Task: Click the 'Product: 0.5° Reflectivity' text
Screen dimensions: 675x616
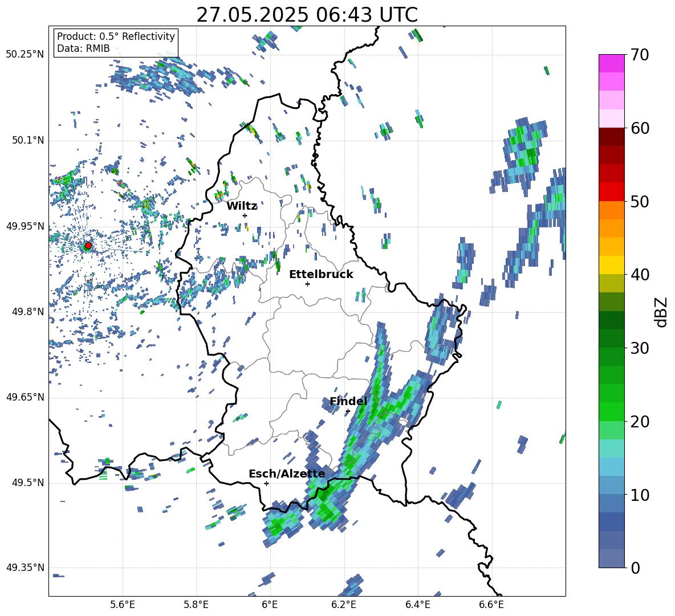Action: [x=116, y=36]
